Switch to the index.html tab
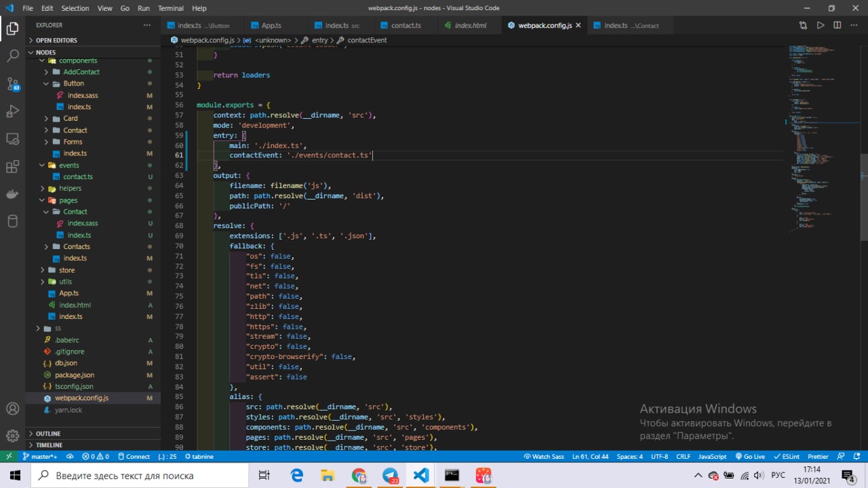Viewport: 868px width, 488px height. pyautogui.click(x=471, y=25)
